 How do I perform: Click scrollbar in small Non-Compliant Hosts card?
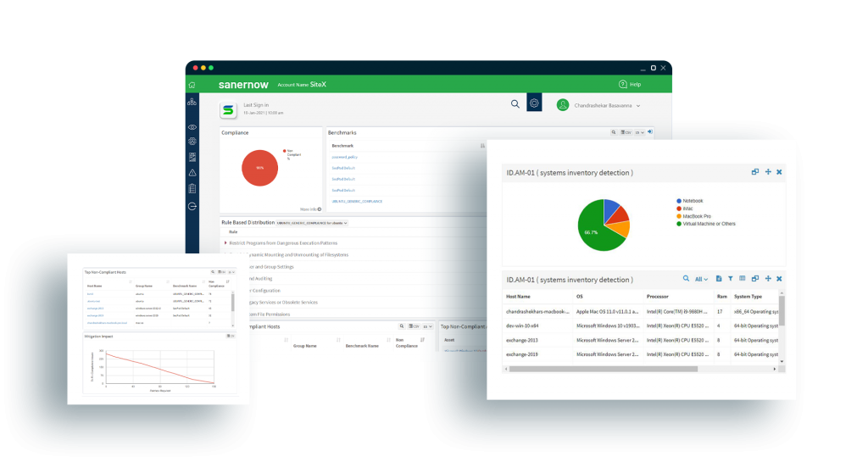click(x=232, y=303)
